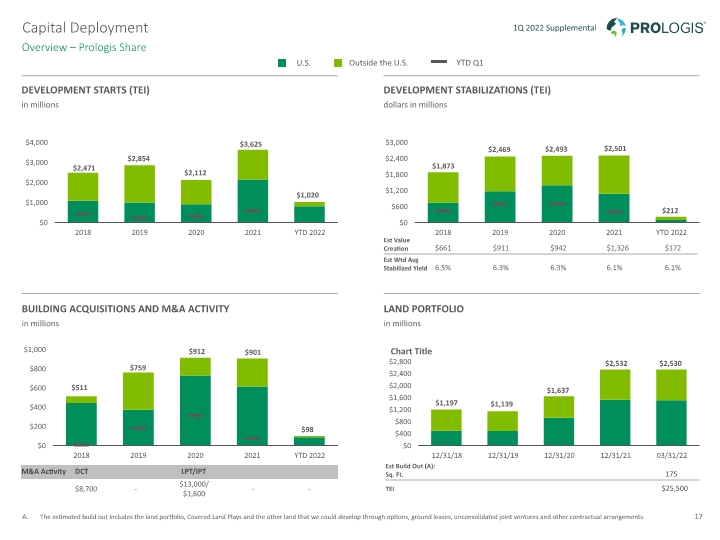This screenshot has height=540, width=720.
Task: Click the 'Est Build Out (A):' label
Action: coord(410,466)
